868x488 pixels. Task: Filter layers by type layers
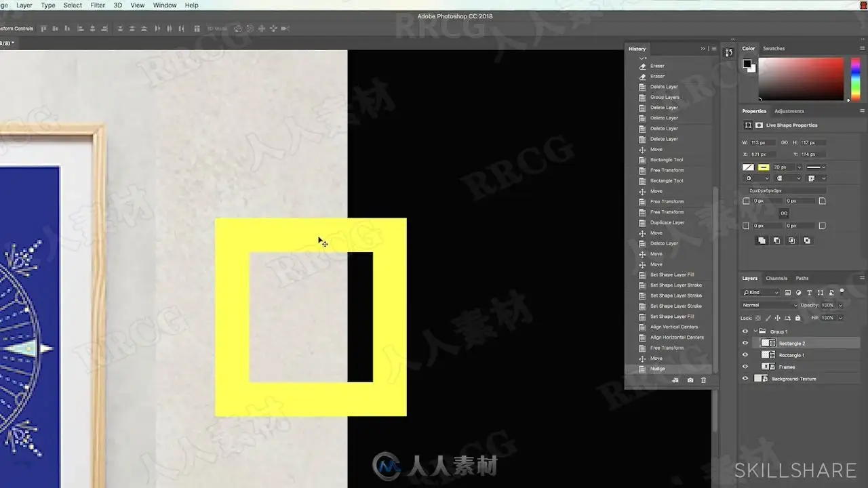(809, 293)
